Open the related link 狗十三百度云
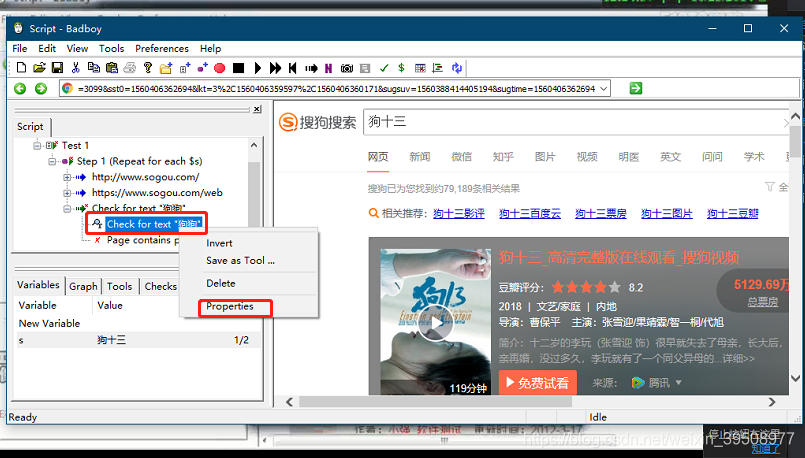Viewport: 805px width, 458px height. pos(530,213)
